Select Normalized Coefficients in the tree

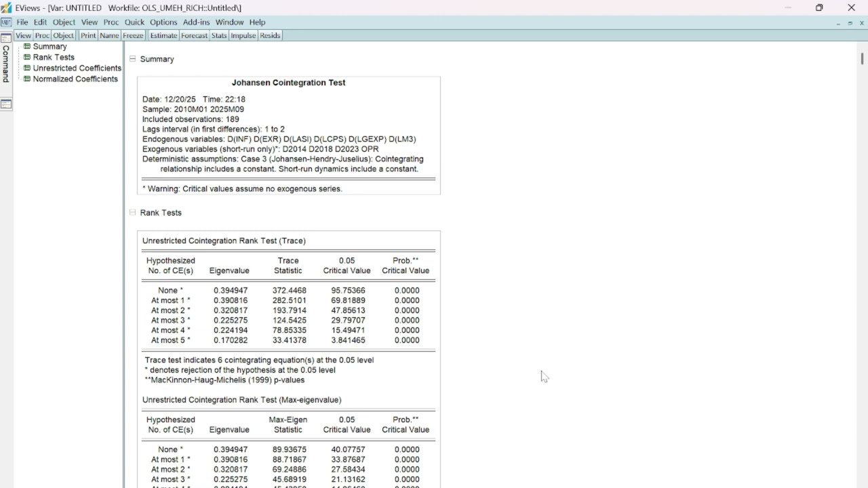tap(75, 79)
